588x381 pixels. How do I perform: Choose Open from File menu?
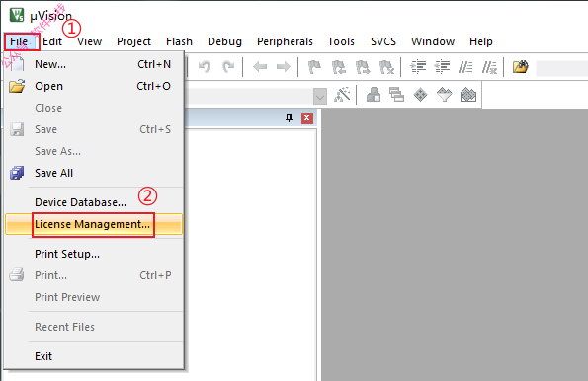tap(94, 86)
